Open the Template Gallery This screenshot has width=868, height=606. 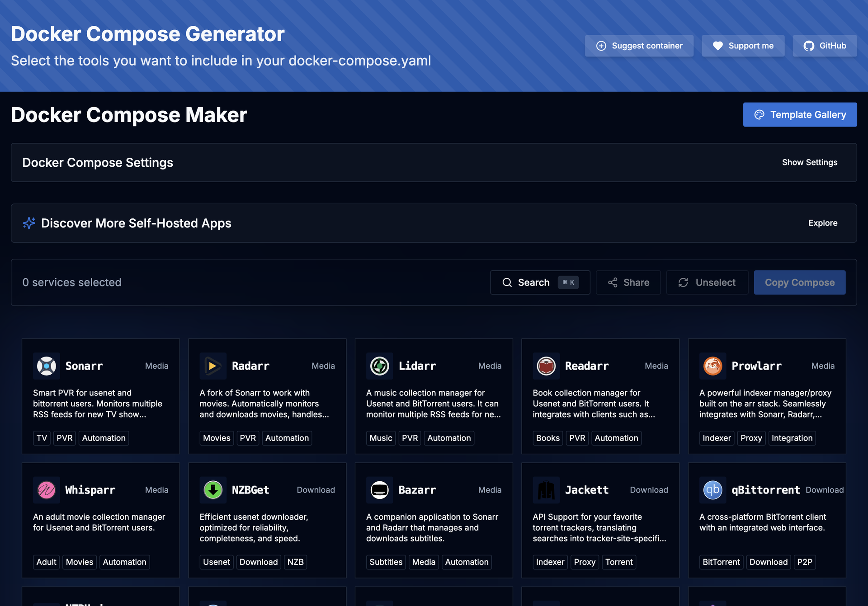pos(800,115)
